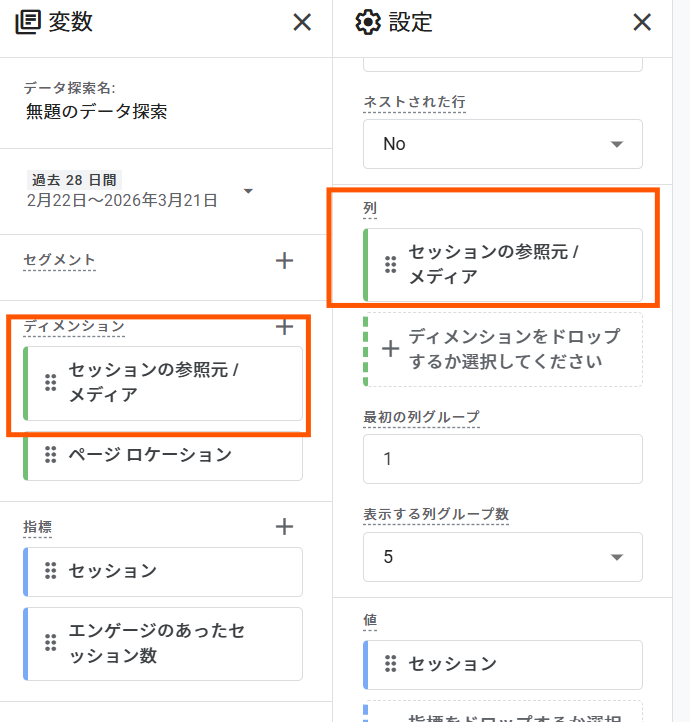
Task: Add a new metric with plus icon
Action: pos(285,526)
